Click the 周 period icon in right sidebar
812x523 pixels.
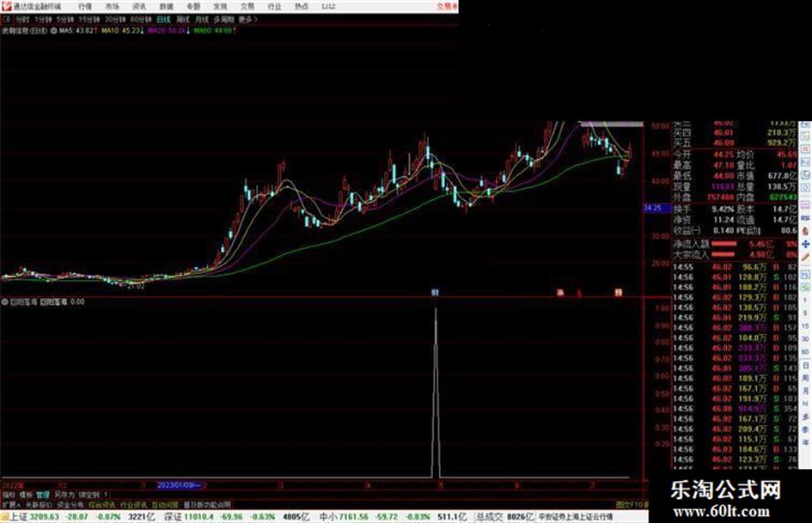(805, 378)
